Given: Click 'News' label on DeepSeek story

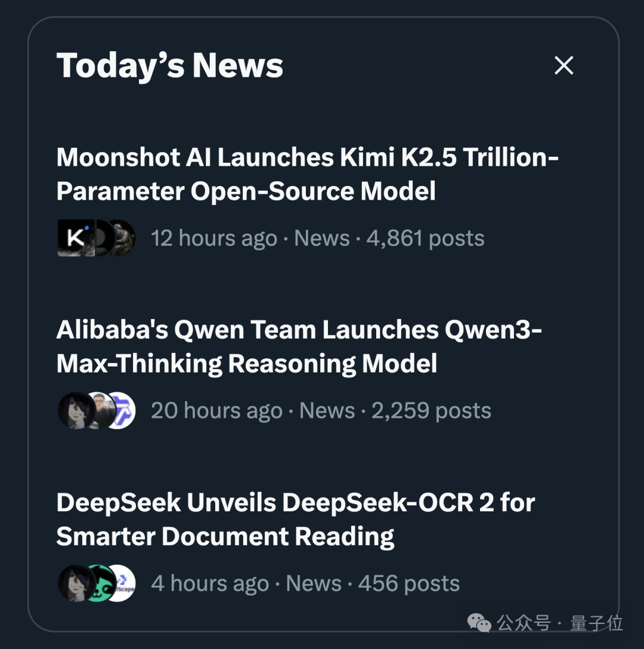Looking at the screenshot, I should [314, 583].
